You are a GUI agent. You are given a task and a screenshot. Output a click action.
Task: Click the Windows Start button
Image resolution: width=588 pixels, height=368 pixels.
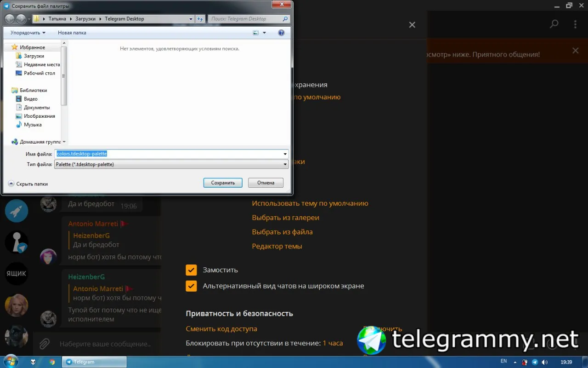pyautogui.click(x=10, y=362)
